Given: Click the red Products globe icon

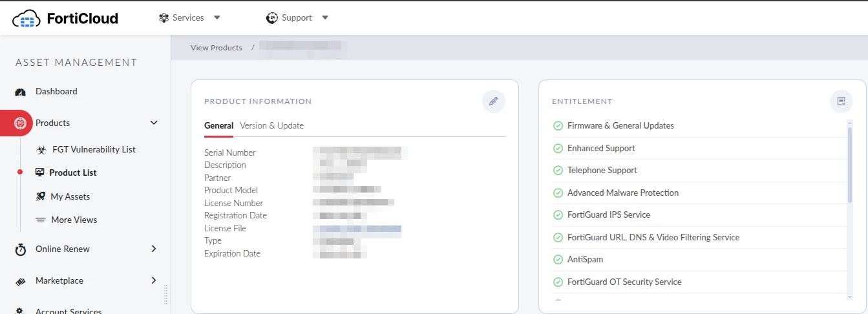Looking at the screenshot, I should [x=20, y=123].
